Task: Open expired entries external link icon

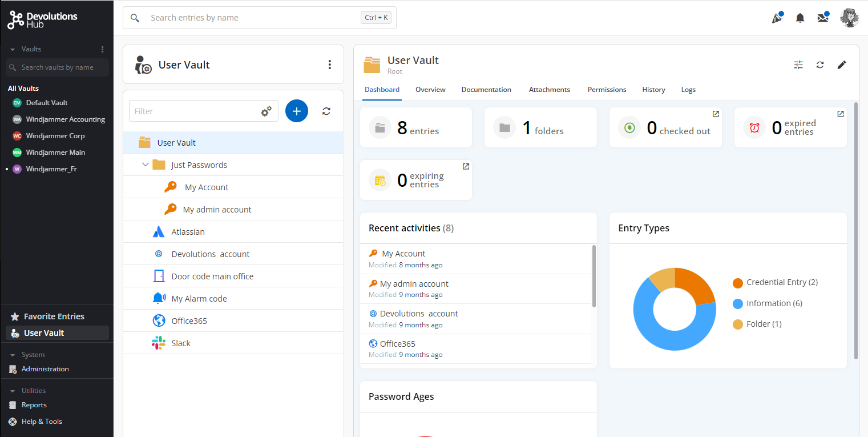Action: point(841,114)
